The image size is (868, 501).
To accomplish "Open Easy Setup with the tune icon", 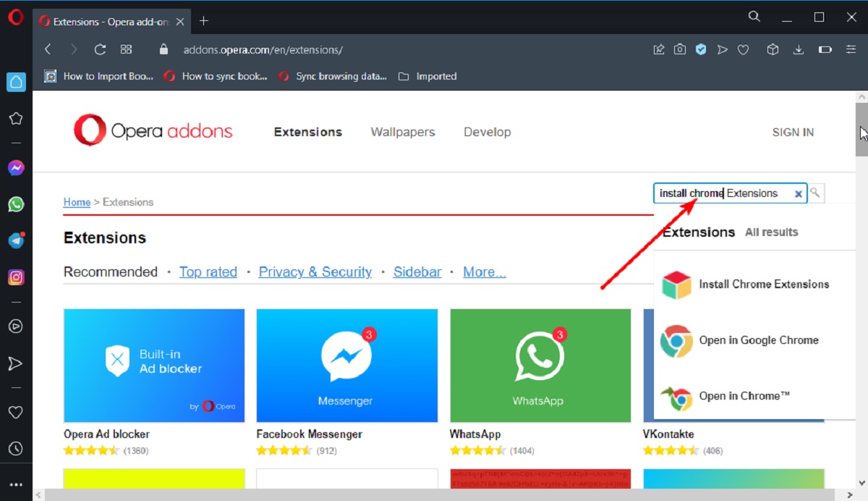I will [x=850, y=49].
